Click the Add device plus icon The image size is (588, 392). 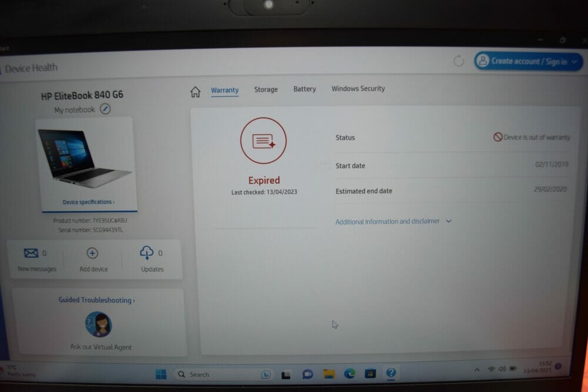click(x=92, y=253)
